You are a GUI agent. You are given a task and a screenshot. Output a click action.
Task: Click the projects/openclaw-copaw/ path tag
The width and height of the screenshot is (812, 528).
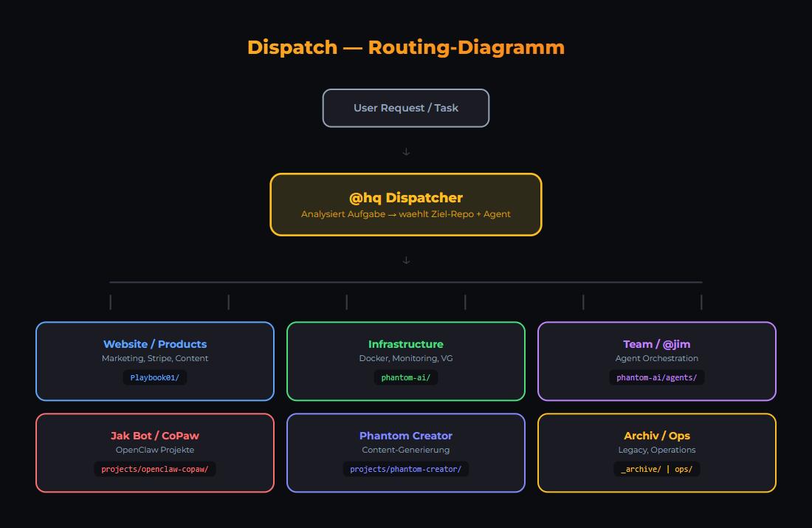click(x=155, y=469)
